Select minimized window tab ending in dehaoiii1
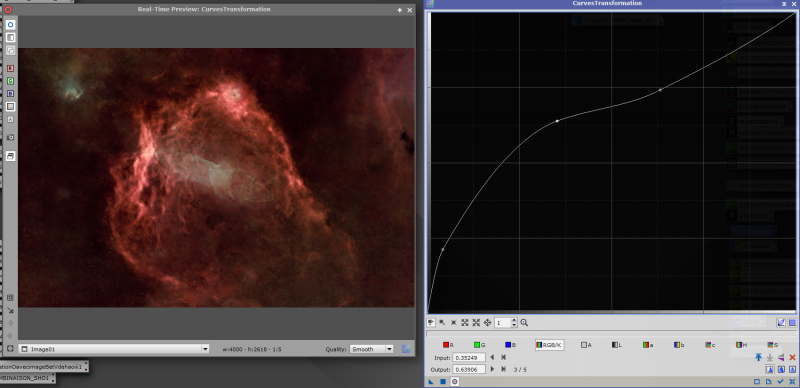The height and width of the screenshot is (388, 800). (x=43, y=367)
